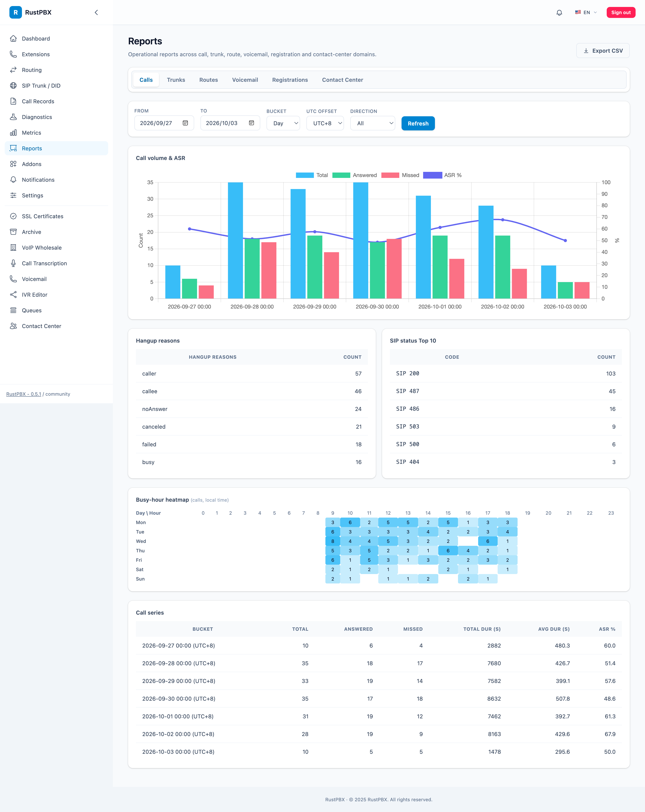Open calendar picker on FROM date
Image resolution: width=645 pixels, height=812 pixels.
(x=185, y=123)
